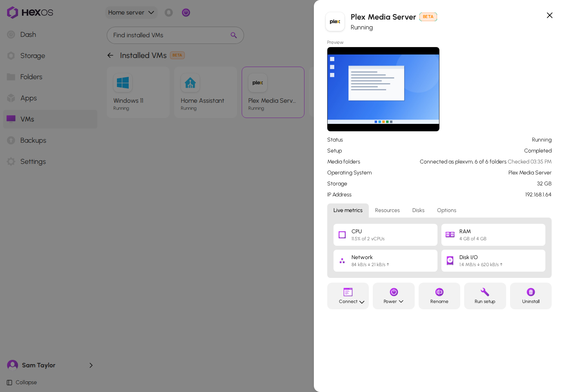The width and height of the screenshot is (565, 392).
Task: Click the IP address 192.168.1.64
Action: tap(538, 195)
